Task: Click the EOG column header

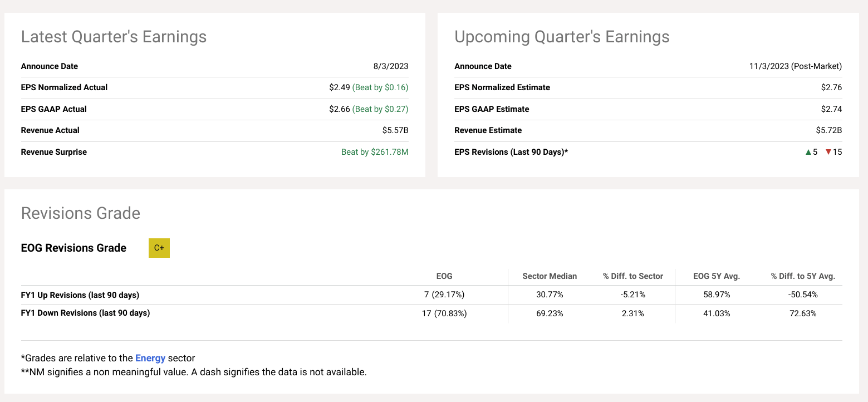Action: click(x=444, y=276)
